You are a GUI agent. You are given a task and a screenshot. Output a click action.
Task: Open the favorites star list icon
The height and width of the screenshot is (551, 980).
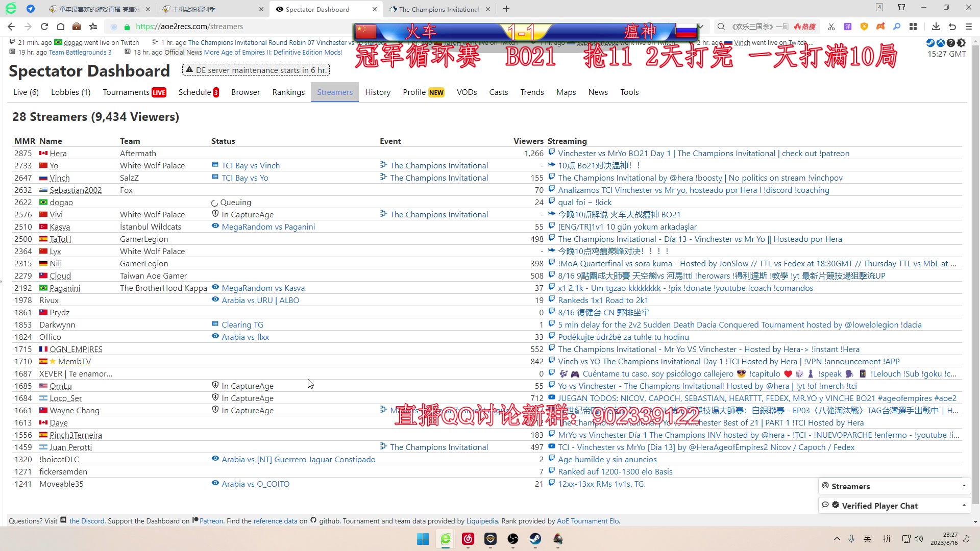pos(93,27)
